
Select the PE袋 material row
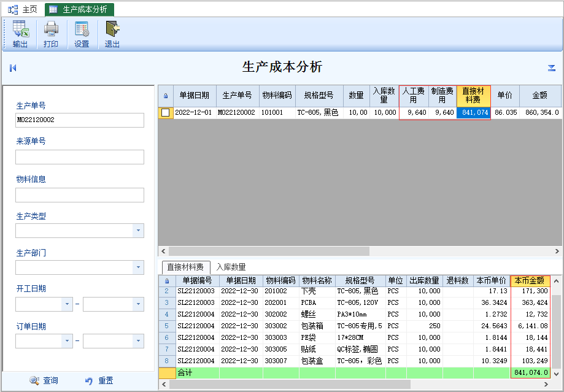pyautogui.click(x=355, y=337)
